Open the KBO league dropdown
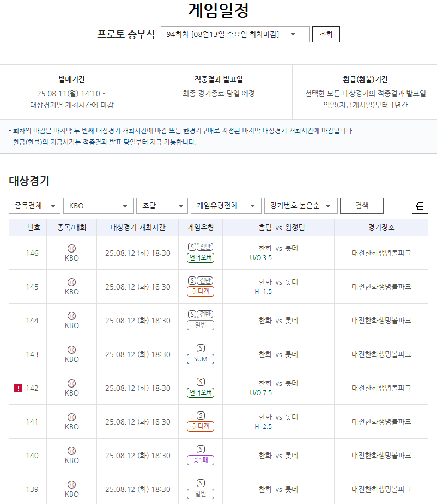Image resolution: width=437 pixels, height=504 pixels. pyautogui.click(x=98, y=206)
